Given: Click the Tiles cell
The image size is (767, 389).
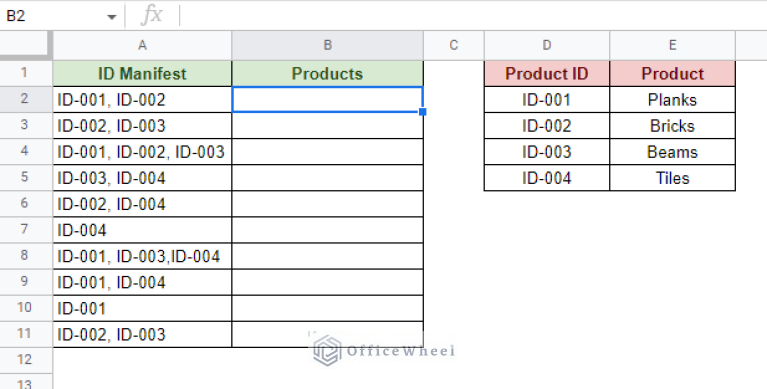Looking at the screenshot, I should click(672, 178).
